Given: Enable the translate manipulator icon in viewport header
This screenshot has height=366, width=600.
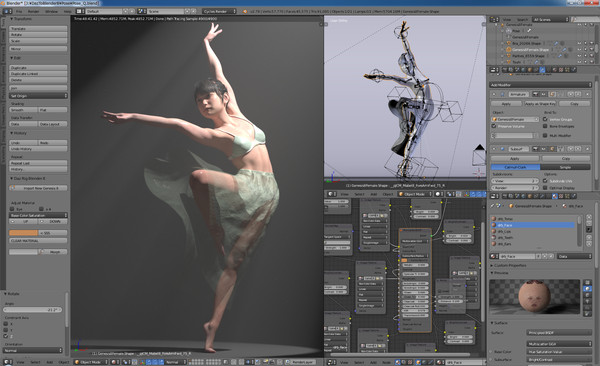Looking at the screenshot, I should [x=148, y=362].
